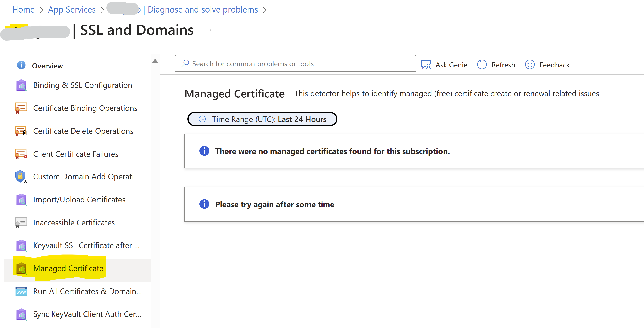Open the Time Range Last 24 Hours selector
644x328 pixels.
pyautogui.click(x=262, y=119)
